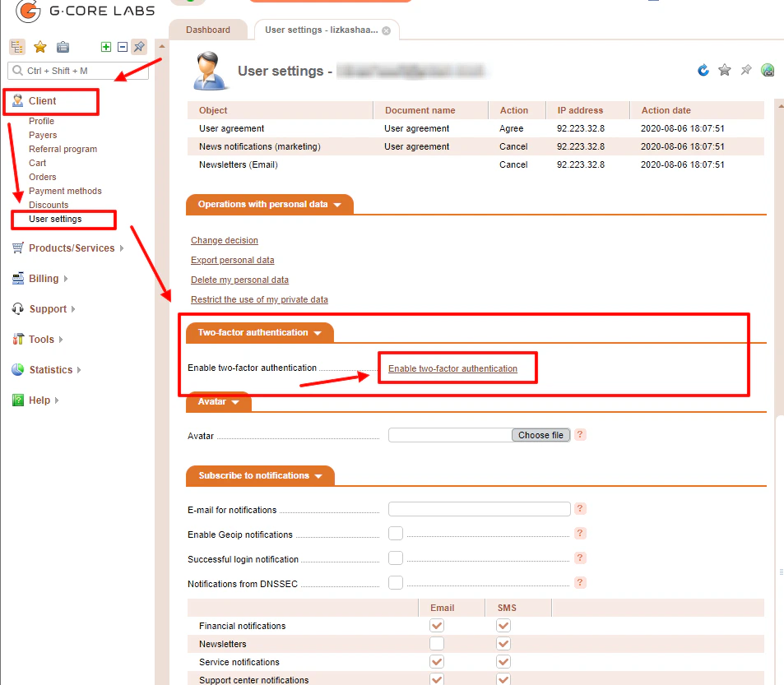Collapse Operations with personal data section
Viewport: 784px width, 685px height.
[270, 205]
